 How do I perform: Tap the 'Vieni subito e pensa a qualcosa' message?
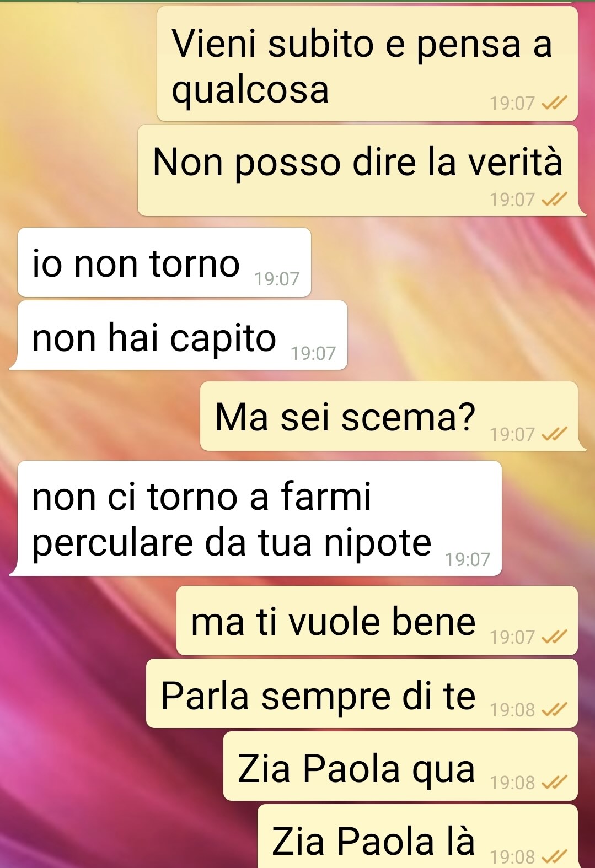tap(367, 63)
